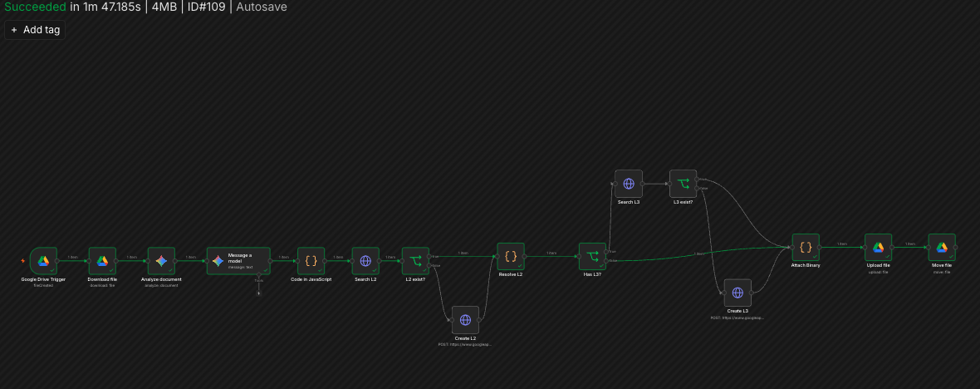Open the Search L3 HTTP node
Viewport: 980px width, 389px height.
click(x=629, y=184)
